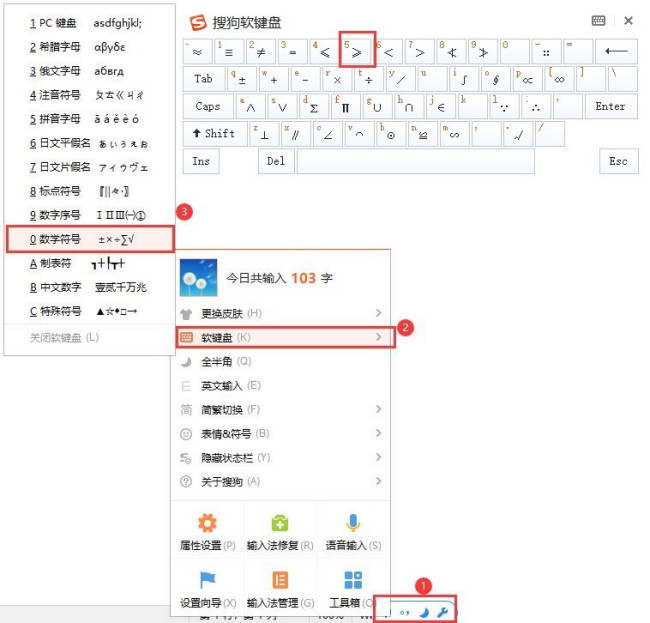Select 4 注音符号 layout
The image size is (650, 623).
[x=90, y=95]
